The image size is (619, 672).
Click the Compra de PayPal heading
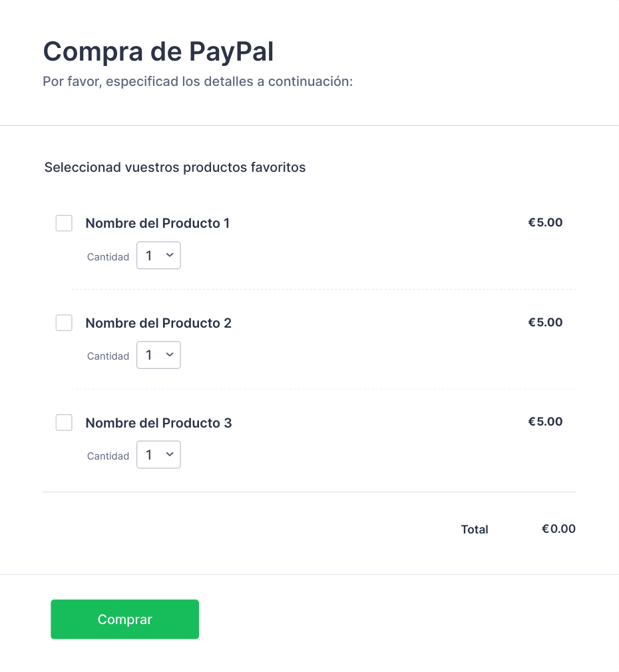(158, 51)
